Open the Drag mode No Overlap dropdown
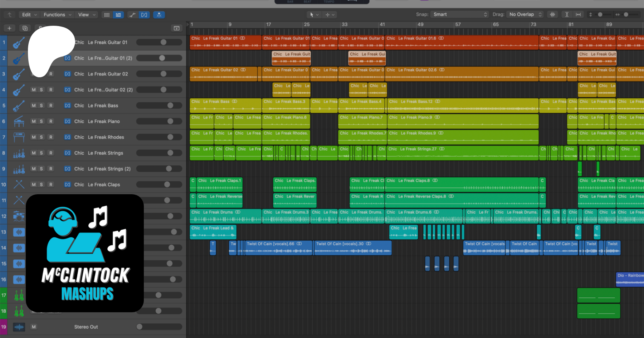644x338 pixels. point(525,15)
